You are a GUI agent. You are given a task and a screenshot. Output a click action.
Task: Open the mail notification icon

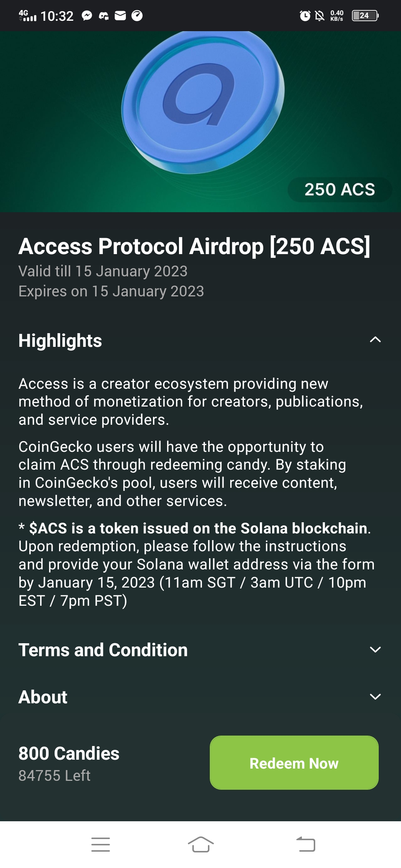coord(120,16)
